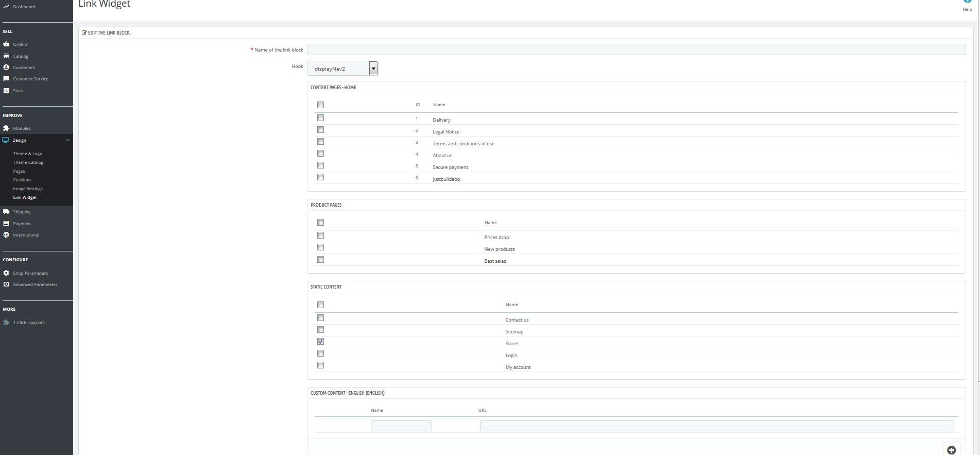This screenshot has height=455, width=980.
Task: Uncheck the Stores checkbox
Action: (x=320, y=342)
